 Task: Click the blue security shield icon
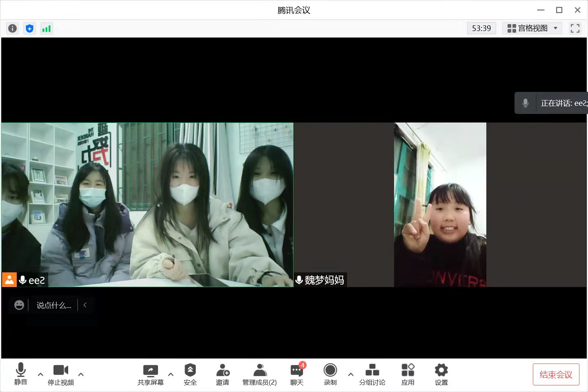(29, 28)
